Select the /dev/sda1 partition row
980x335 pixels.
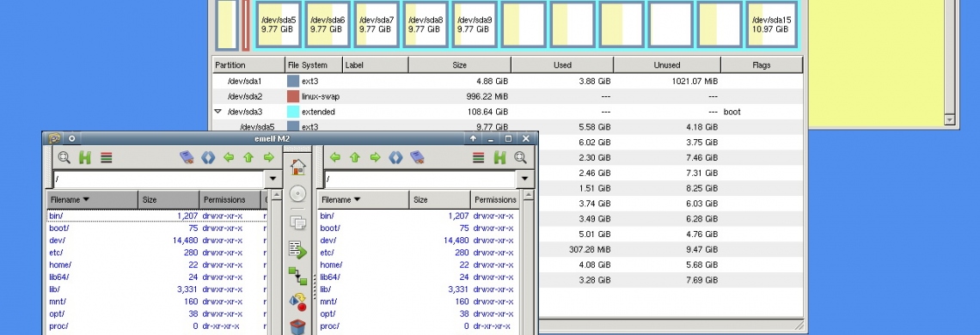pos(507,82)
